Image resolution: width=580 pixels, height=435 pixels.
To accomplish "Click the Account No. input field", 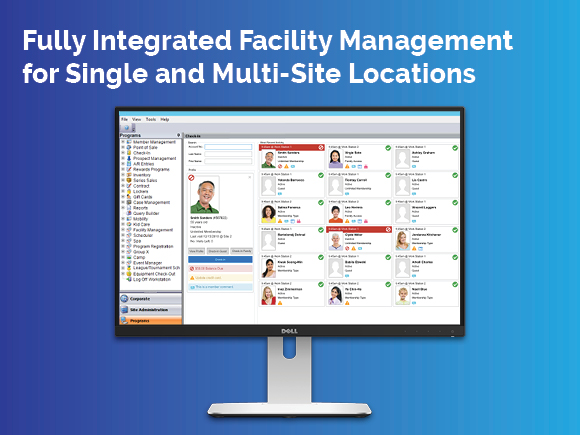I will coord(228,147).
